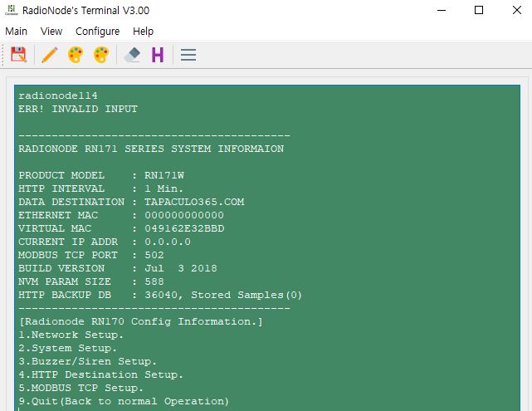Screen dimensions: 532x411
Task: Open the Configure menu
Action: [x=97, y=32]
